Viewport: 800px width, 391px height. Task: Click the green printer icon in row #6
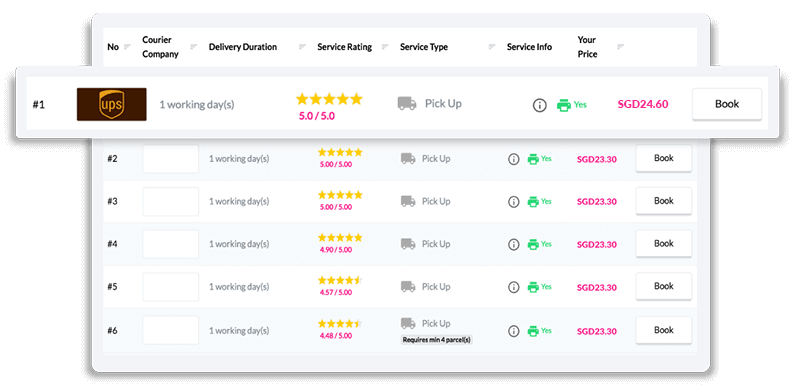[533, 331]
